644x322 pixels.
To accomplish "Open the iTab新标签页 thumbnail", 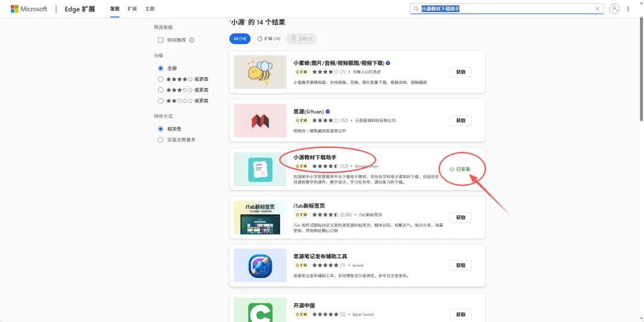I will coord(260,218).
